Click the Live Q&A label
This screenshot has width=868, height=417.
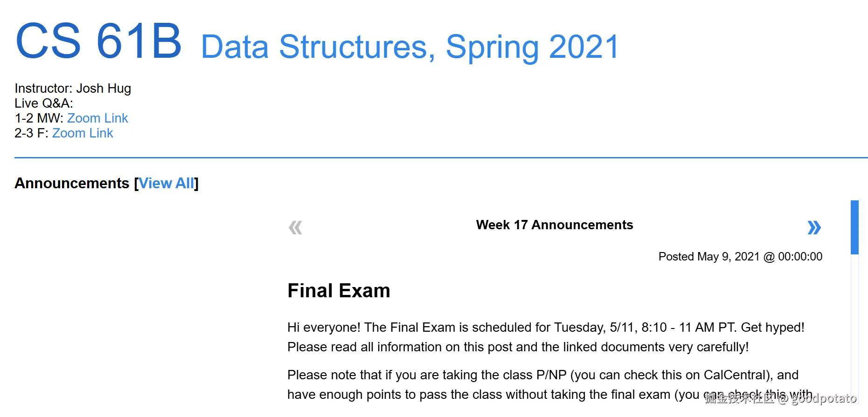(44, 103)
